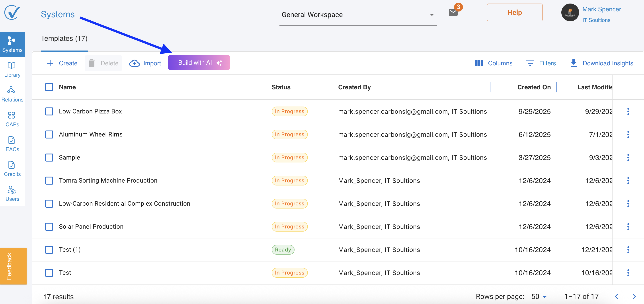Screen dimensions: 644x304
Task: Open the Filters panel
Action: [541, 63]
